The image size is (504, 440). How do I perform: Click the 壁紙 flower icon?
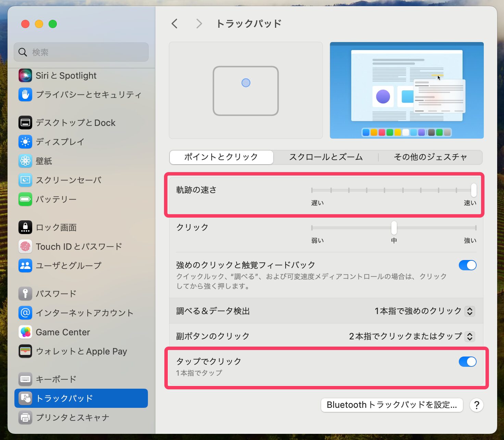[25, 161]
